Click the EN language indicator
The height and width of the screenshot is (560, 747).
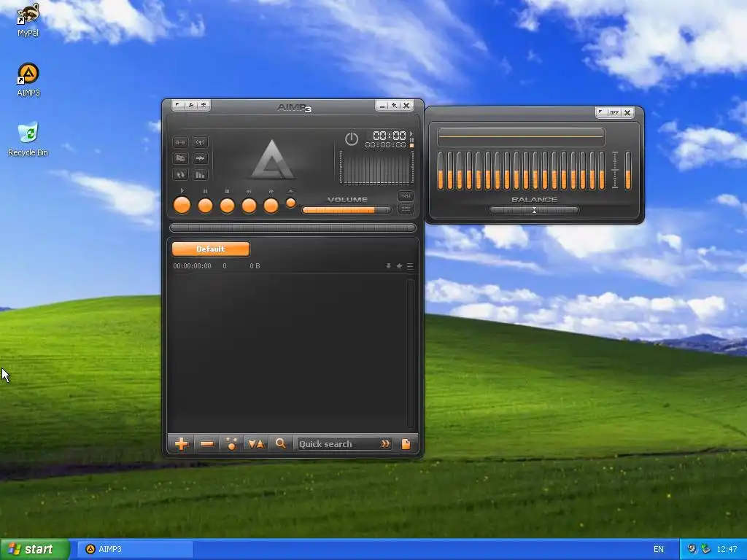point(659,549)
